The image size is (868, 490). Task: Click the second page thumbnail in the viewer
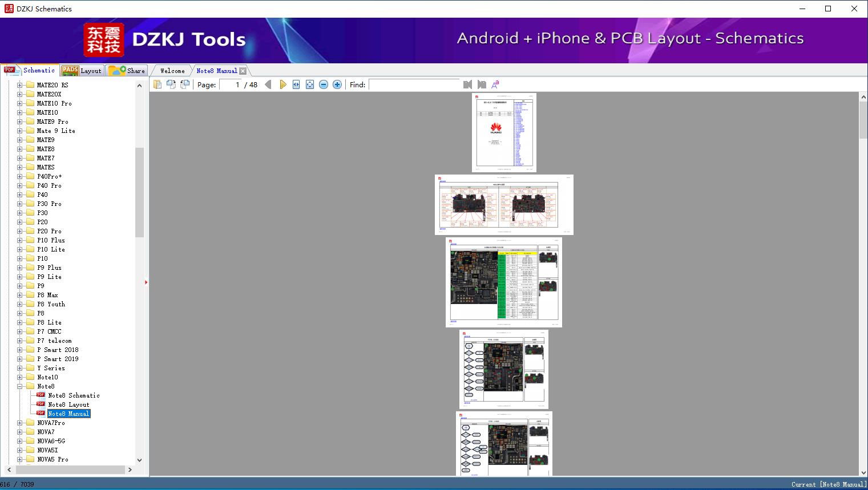coord(504,204)
